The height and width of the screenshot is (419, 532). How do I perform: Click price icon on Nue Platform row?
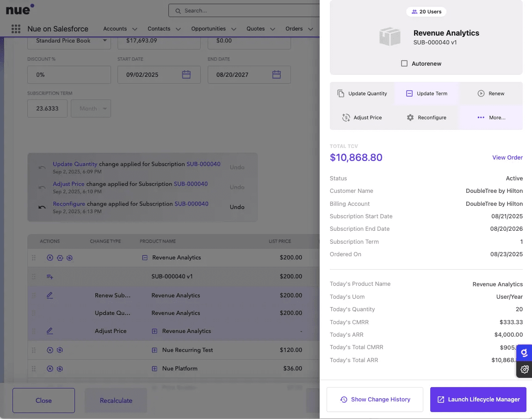(x=60, y=369)
